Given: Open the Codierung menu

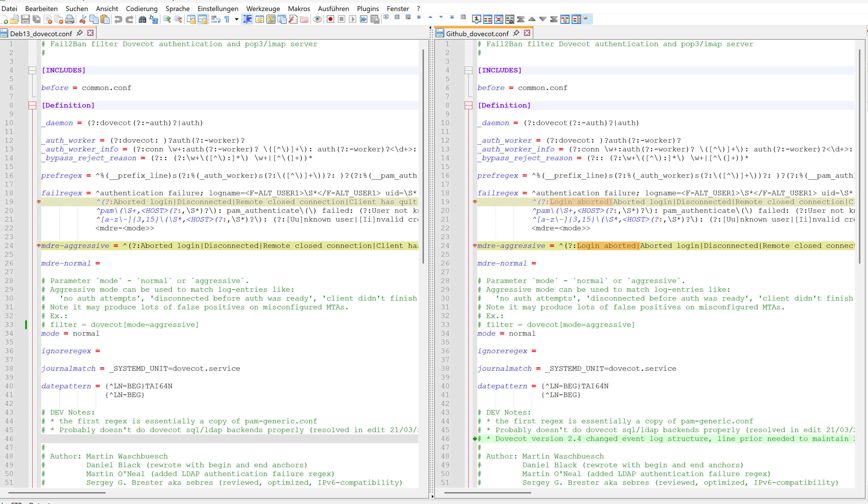Looking at the screenshot, I should tap(142, 8).
